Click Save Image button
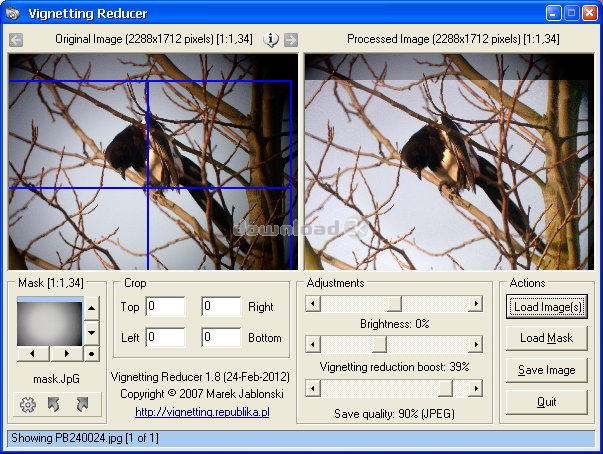Screen dimensions: 603x454 tap(547, 370)
